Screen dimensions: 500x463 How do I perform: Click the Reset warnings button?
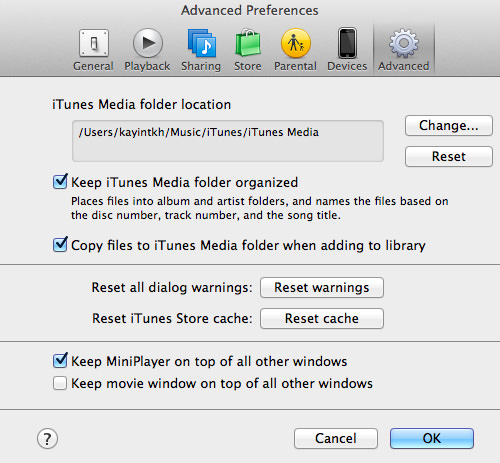pyautogui.click(x=322, y=287)
